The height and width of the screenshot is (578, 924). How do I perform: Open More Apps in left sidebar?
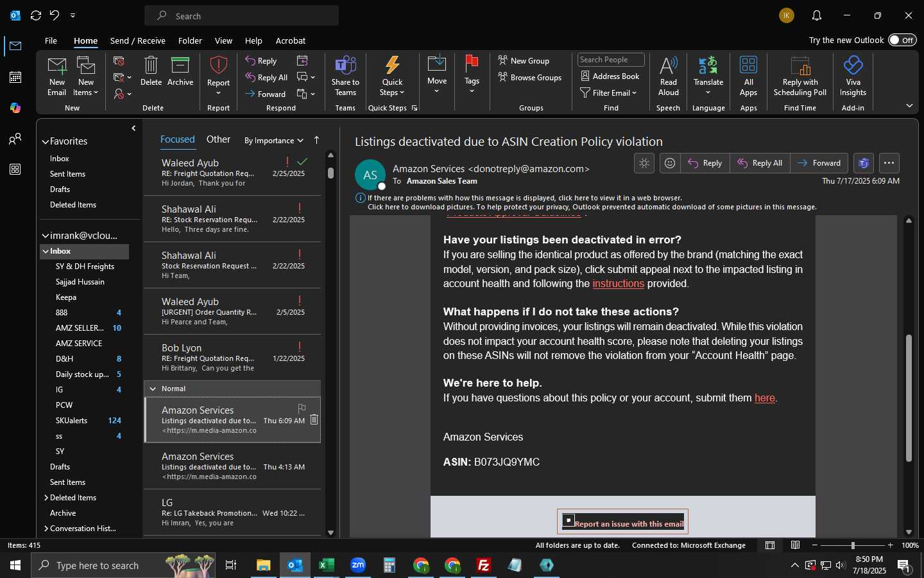coord(15,170)
